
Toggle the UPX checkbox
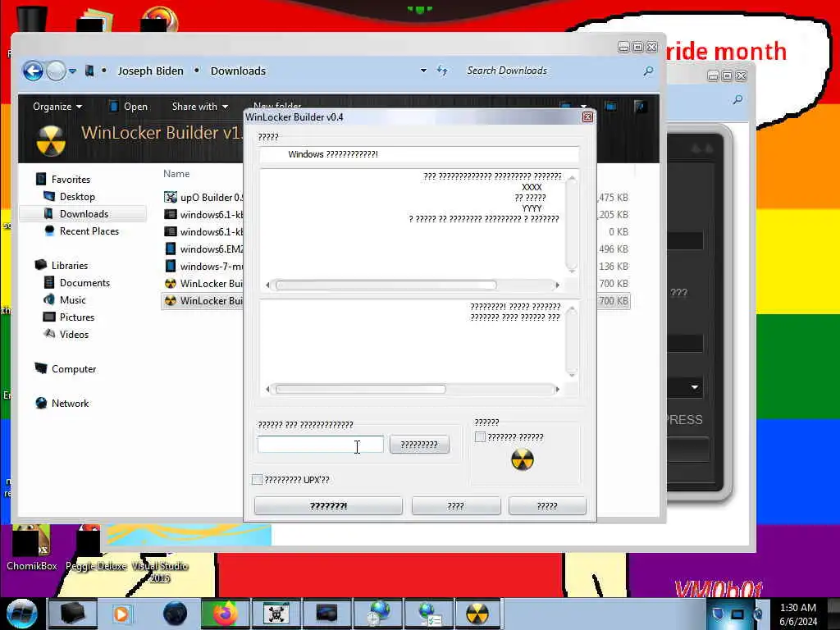coord(257,479)
